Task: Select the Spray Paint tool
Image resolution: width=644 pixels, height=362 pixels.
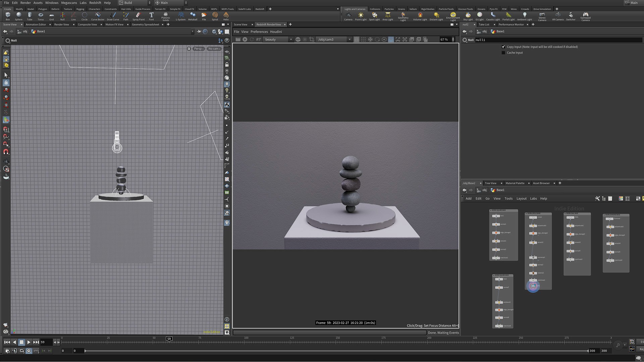Action: pos(139,16)
